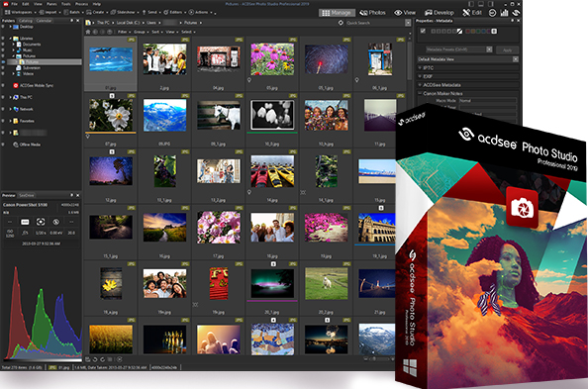Click the white balance icon
This screenshot has height=389, width=588.
click(x=25, y=222)
